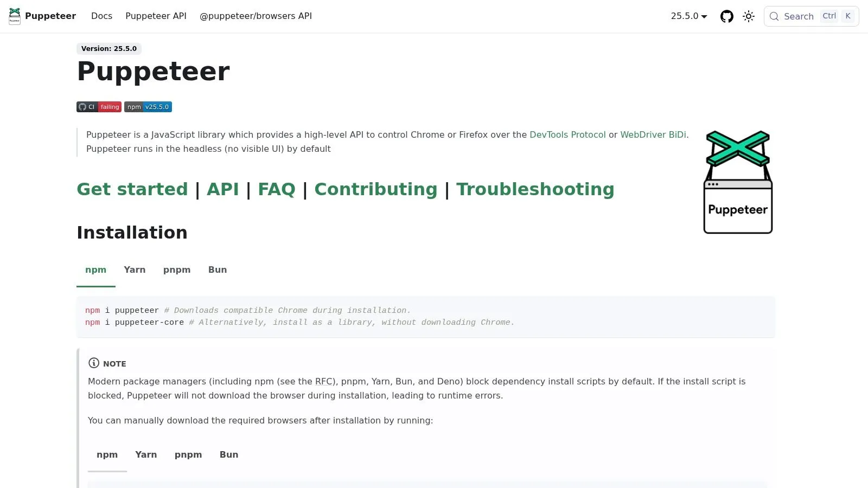Viewport: 868px width, 488px height.
Task: Click the search magnifier icon
Action: (x=774, y=16)
